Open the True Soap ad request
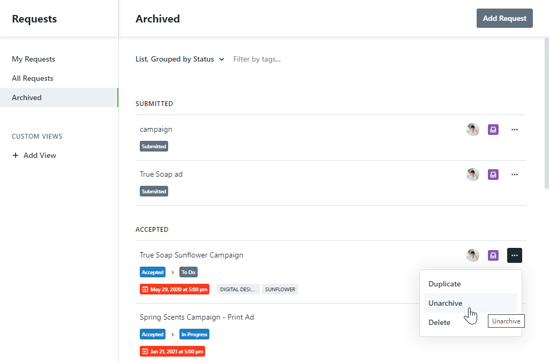 (161, 174)
